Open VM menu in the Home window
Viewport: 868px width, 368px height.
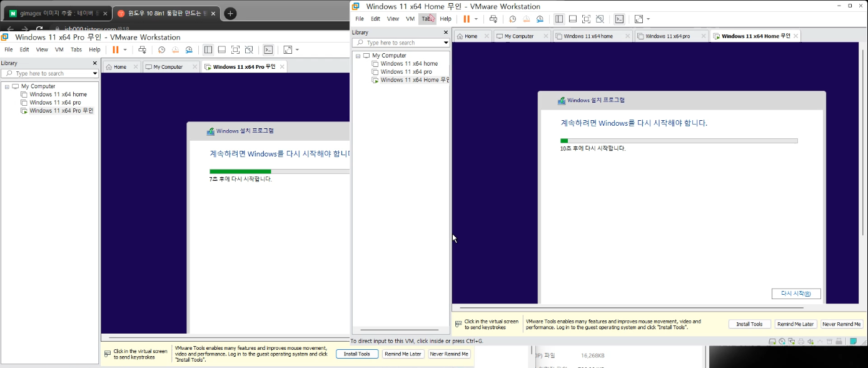pyautogui.click(x=410, y=19)
